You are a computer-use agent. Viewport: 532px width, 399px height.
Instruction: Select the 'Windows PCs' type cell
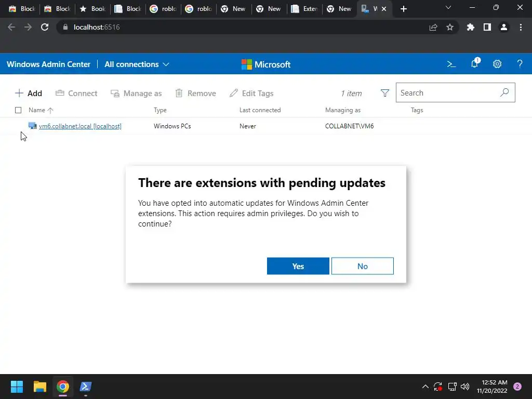click(172, 126)
